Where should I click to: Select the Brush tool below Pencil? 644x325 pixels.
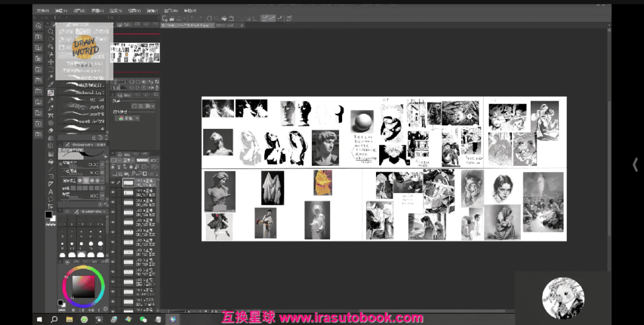(x=50, y=108)
